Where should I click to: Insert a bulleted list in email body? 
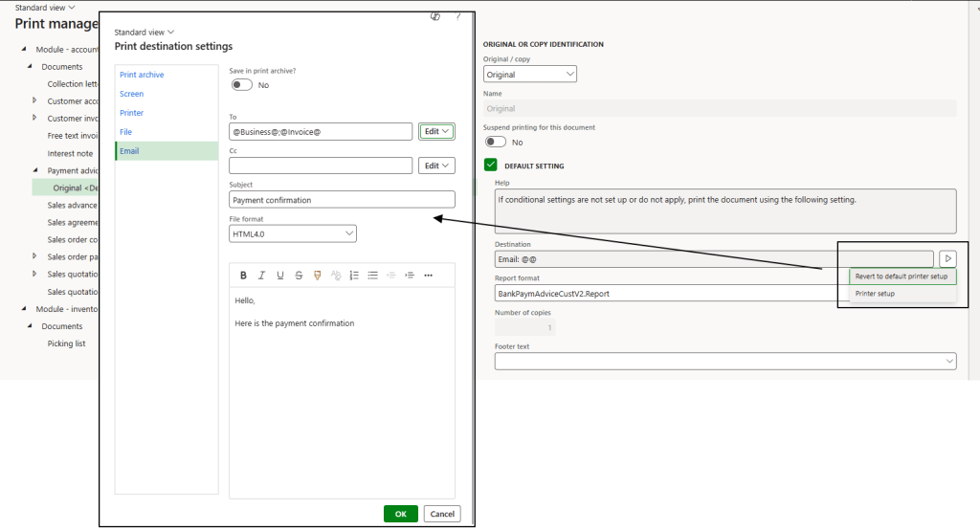point(372,276)
